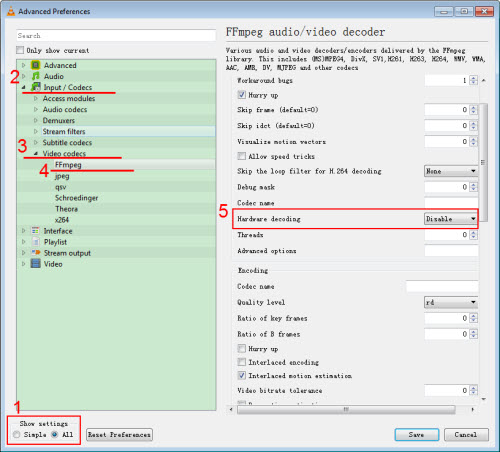The width and height of the screenshot is (500, 452).
Task: Select Schroedinger codec entry
Action: pyautogui.click(x=76, y=198)
